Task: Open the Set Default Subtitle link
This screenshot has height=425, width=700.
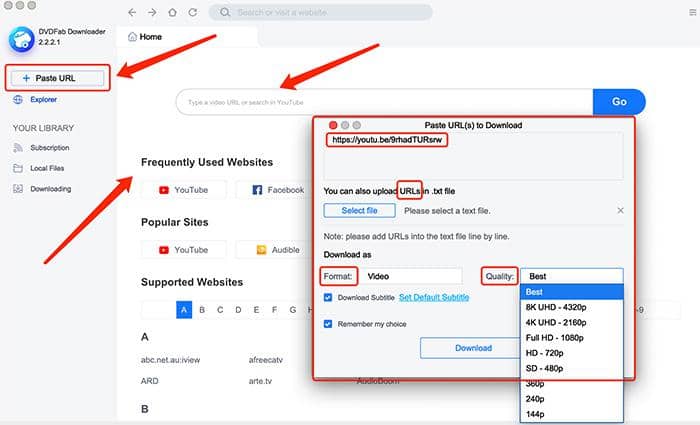Action: point(434,297)
